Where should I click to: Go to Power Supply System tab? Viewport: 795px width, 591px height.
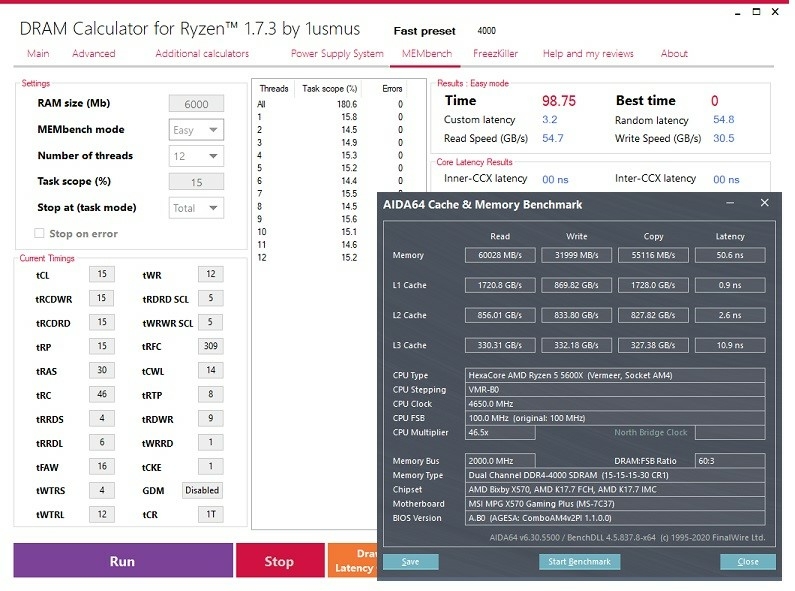[337, 53]
